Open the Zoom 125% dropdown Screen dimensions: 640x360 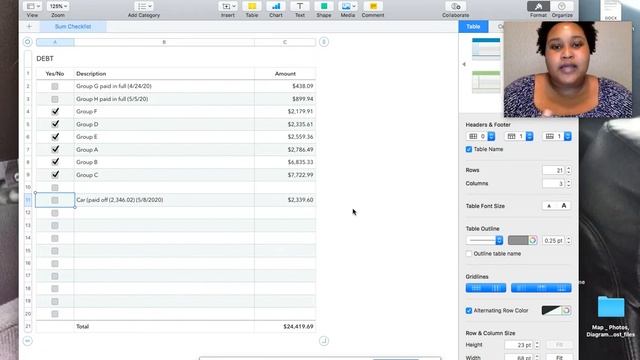pos(58,6)
